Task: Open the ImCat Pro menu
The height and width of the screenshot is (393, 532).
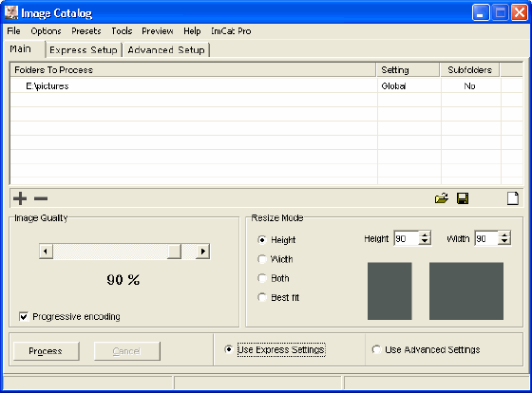Action: tap(231, 31)
